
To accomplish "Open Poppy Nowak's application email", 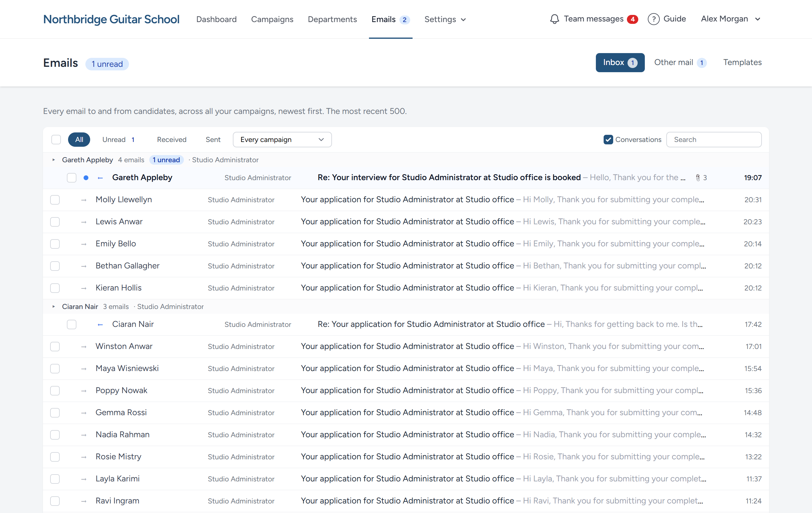I will tap(406, 391).
